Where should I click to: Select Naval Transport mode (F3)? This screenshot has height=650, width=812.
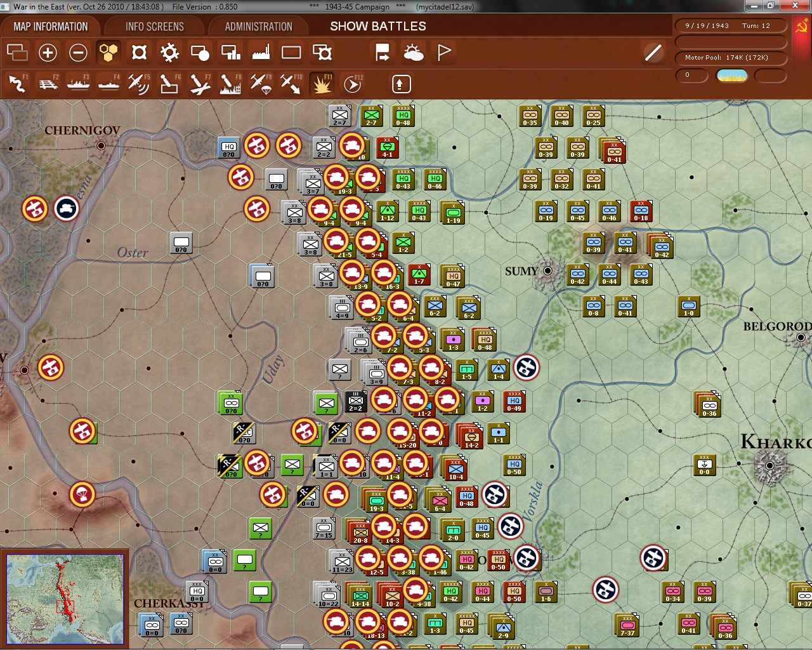[x=78, y=83]
